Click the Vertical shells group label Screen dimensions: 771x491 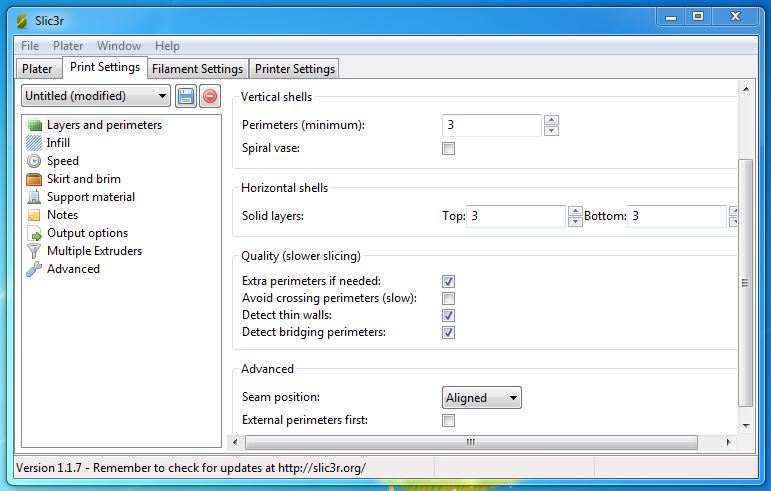(276, 97)
